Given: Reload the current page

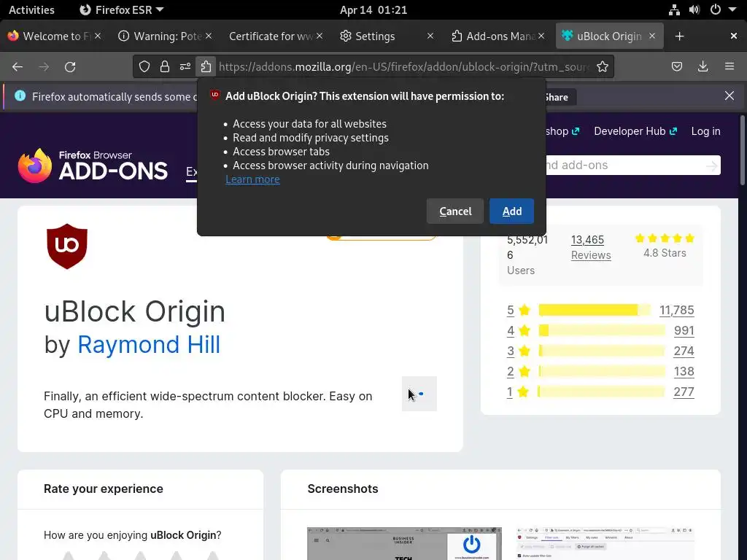Looking at the screenshot, I should tap(70, 67).
